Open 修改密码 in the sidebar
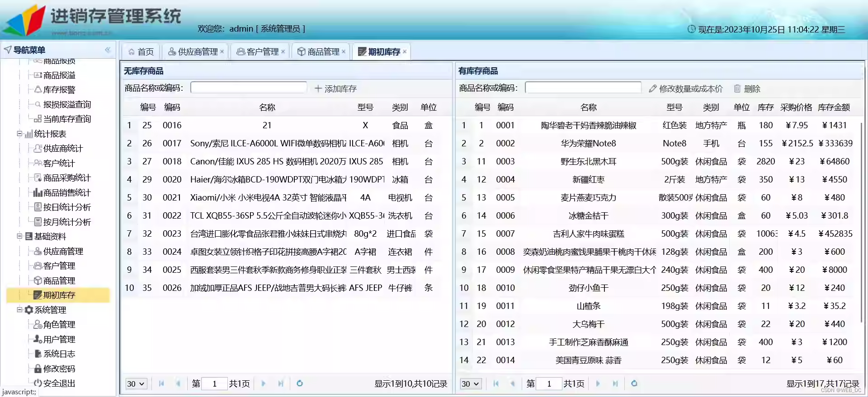 (59, 369)
